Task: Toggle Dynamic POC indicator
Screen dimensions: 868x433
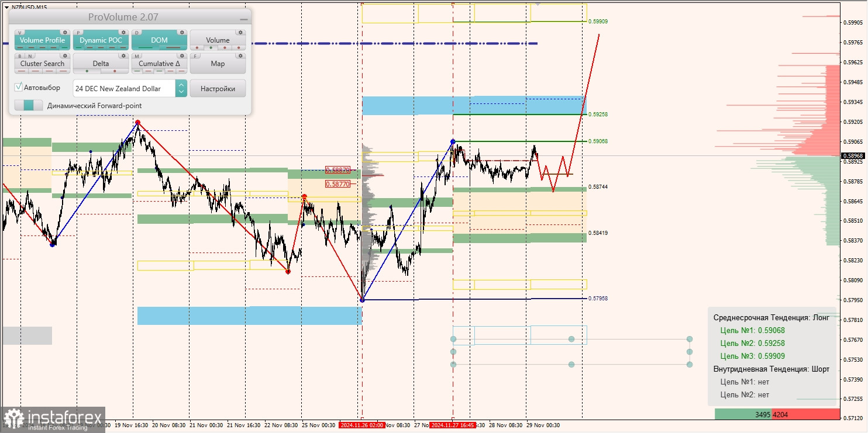Action: [101, 40]
